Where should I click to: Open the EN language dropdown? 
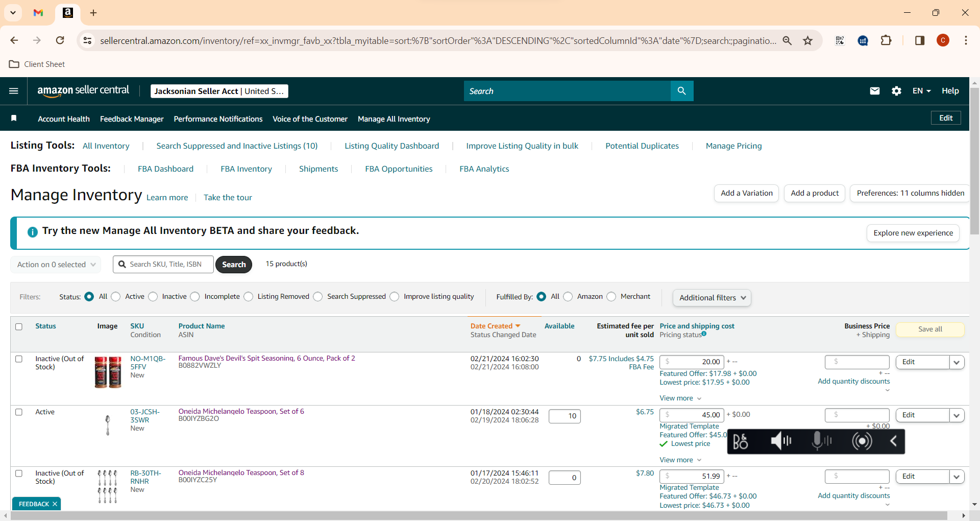click(x=921, y=91)
